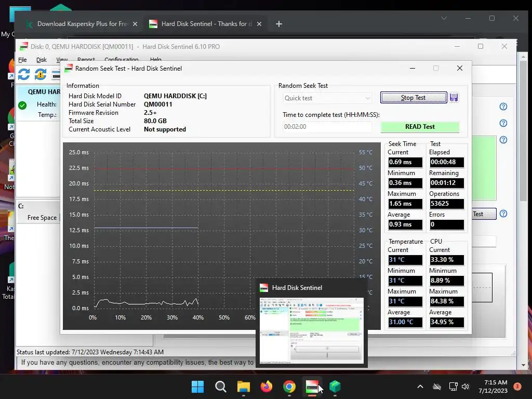Open the clock showing 7:15 AM
Viewport: 532px width, 399px height.
coord(493,387)
